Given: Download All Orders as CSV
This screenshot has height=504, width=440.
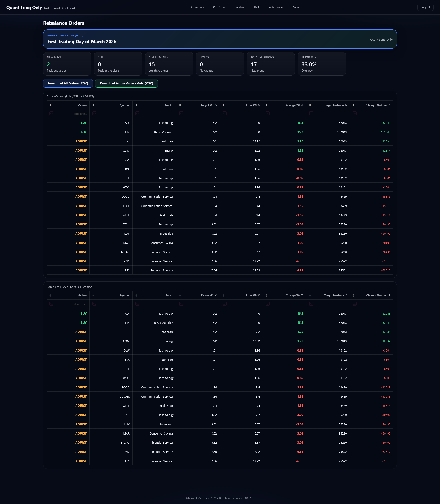Looking at the screenshot, I should point(68,83).
